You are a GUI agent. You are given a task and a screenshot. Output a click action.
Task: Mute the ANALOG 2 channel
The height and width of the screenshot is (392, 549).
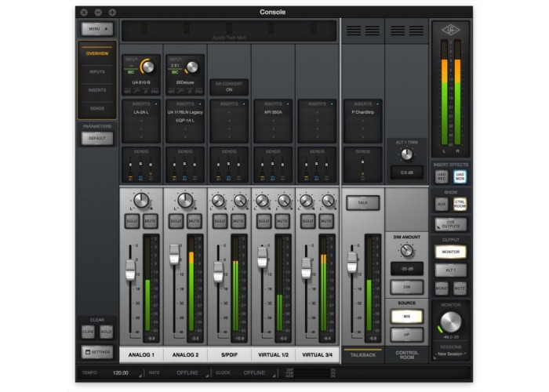195,221
